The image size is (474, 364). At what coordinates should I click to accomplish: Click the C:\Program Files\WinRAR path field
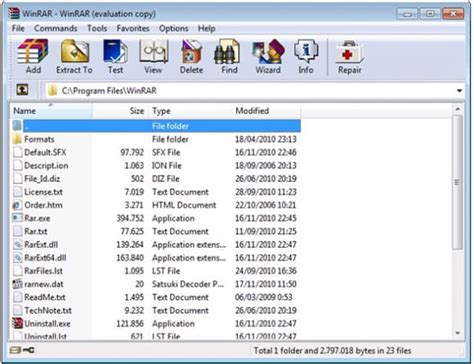255,91
